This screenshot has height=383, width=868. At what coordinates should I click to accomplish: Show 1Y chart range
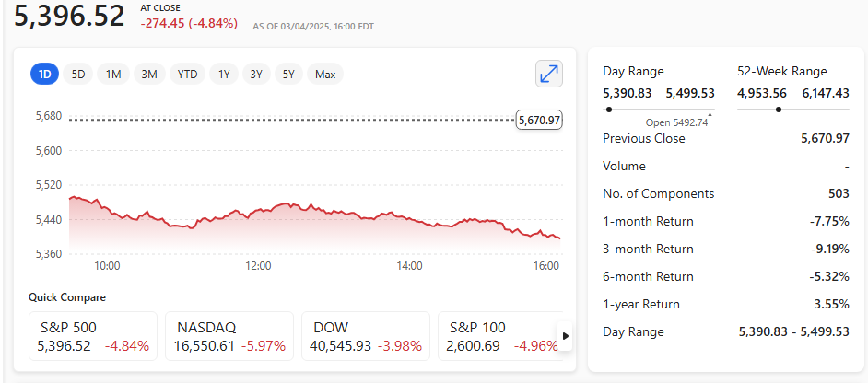223,75
